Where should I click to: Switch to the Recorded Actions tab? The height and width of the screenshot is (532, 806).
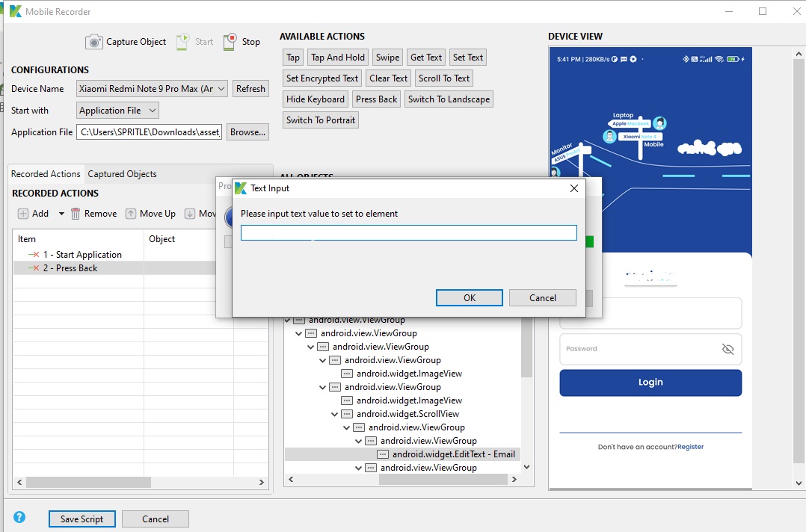point(46,174)
